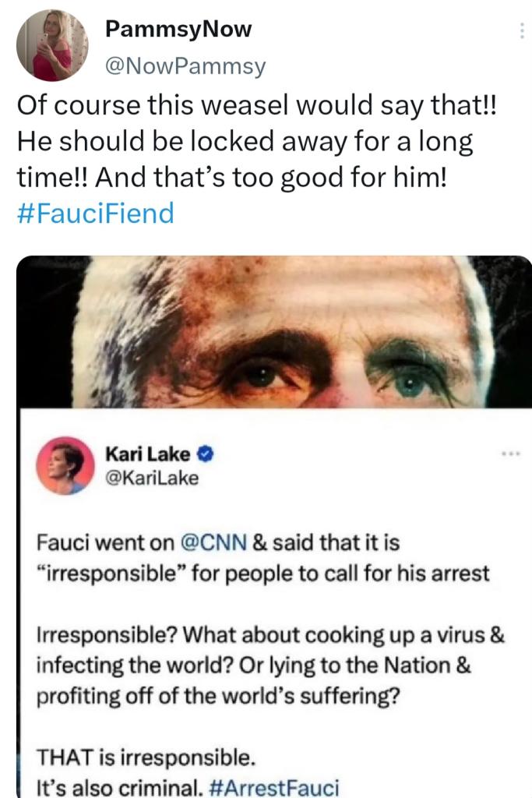This screenshot has width=532, height=798.
Task: Click the Kari Lake display name
Action: pyautogui.click(x=147, y=452)
